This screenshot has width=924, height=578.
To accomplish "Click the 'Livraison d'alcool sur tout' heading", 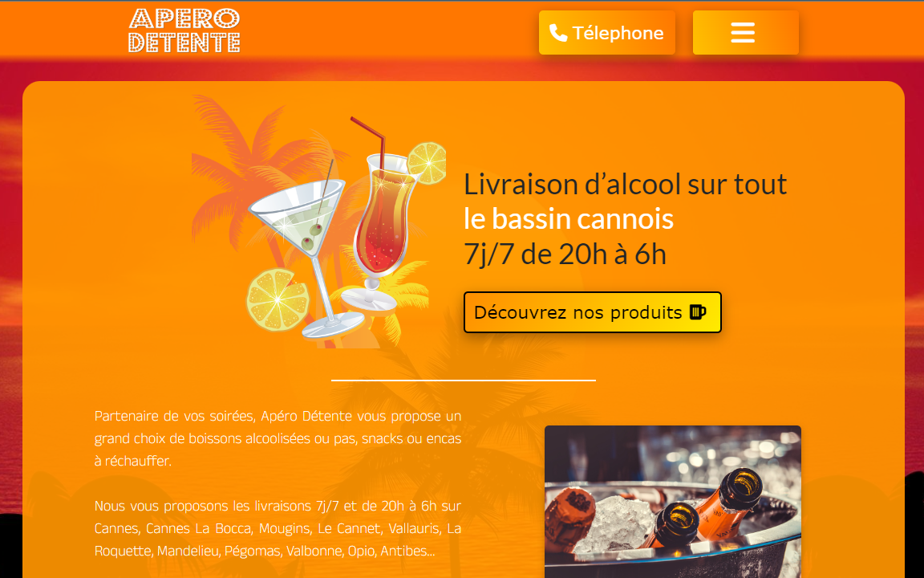I will tap(626, 184).
